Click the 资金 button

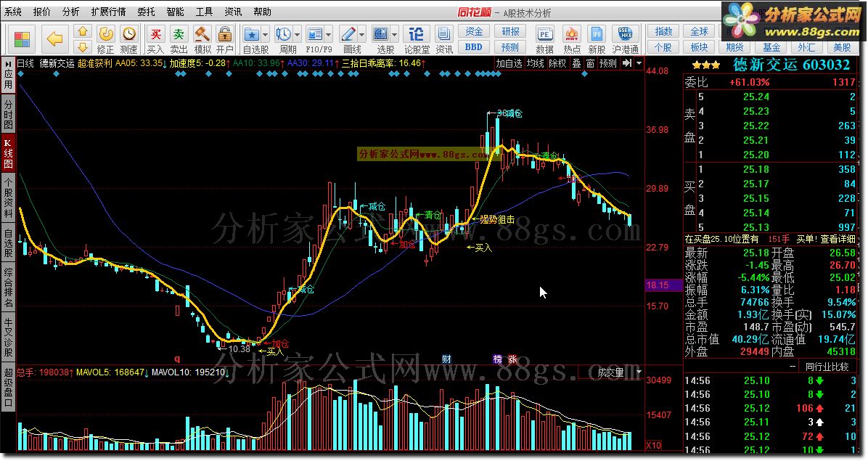pos(473,31)
